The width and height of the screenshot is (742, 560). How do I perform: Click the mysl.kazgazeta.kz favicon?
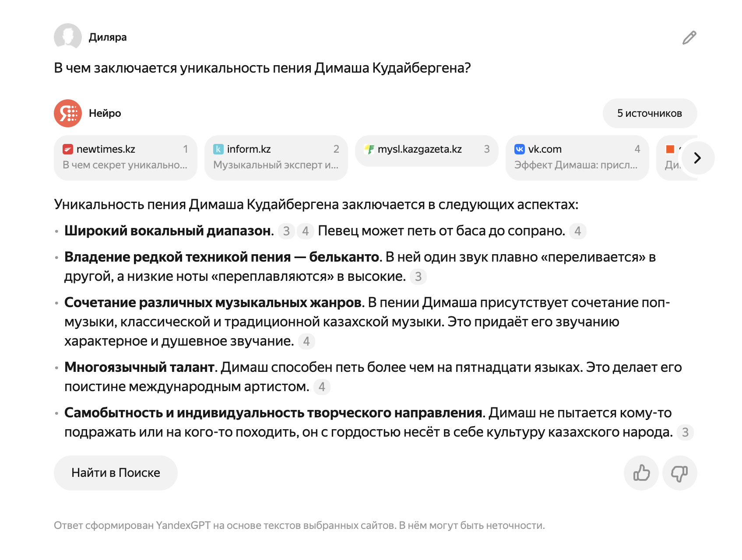point(369,149)
